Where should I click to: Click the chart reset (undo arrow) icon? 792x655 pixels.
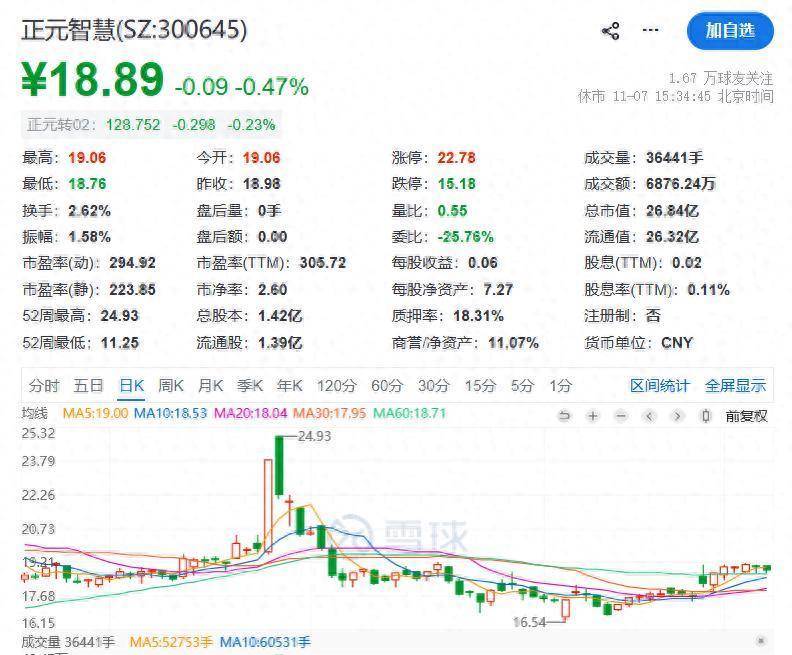565,416
